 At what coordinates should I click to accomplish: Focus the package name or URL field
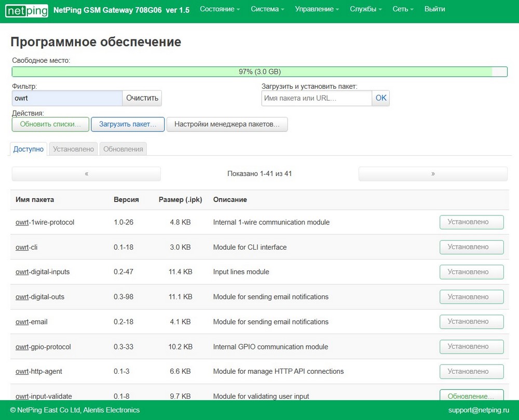(x=317, y=98)
